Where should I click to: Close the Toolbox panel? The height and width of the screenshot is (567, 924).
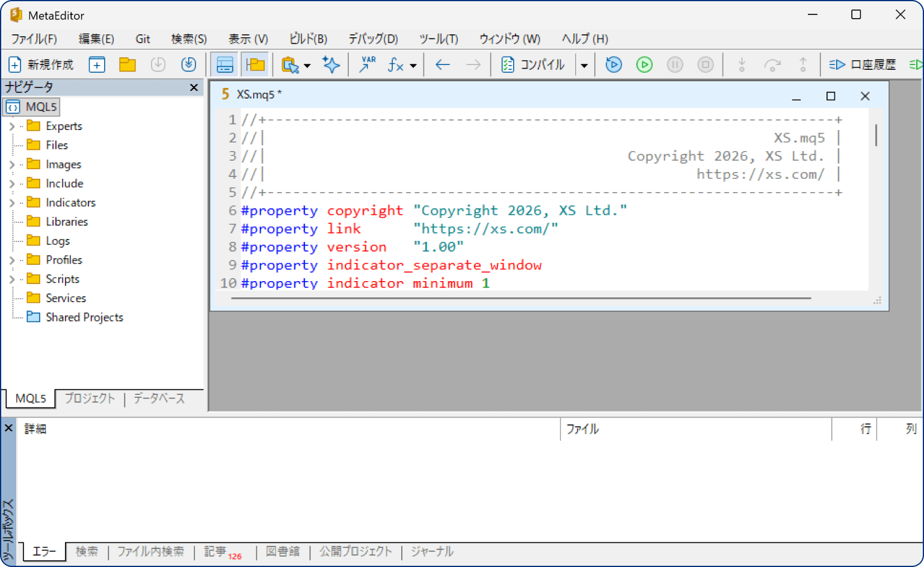[8, 428]
